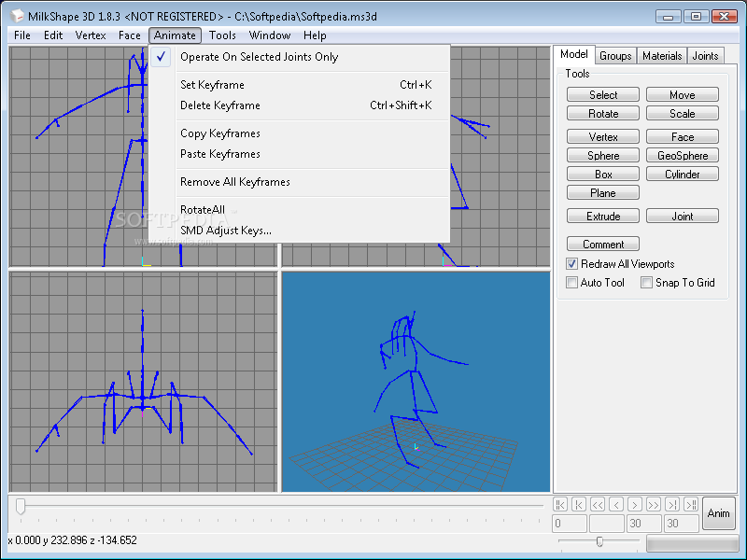Open SMD Adjust Keys dialog
This screenshot has height=560, width=747.
coord(299,231)
